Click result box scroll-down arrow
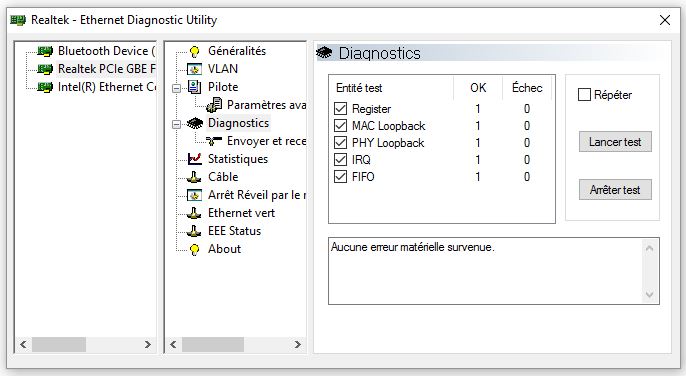Screen dimensions: 686x376 (x=649, y=295)
